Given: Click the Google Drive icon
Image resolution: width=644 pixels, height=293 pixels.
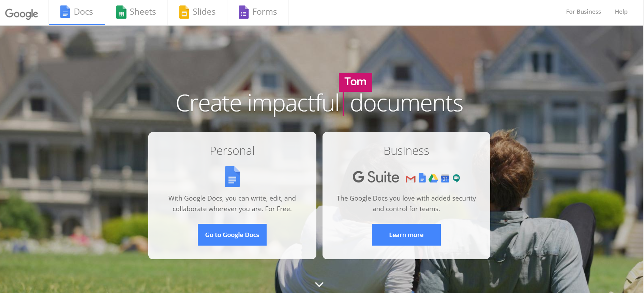Looking at the screenshot, I should coord(433,178).
